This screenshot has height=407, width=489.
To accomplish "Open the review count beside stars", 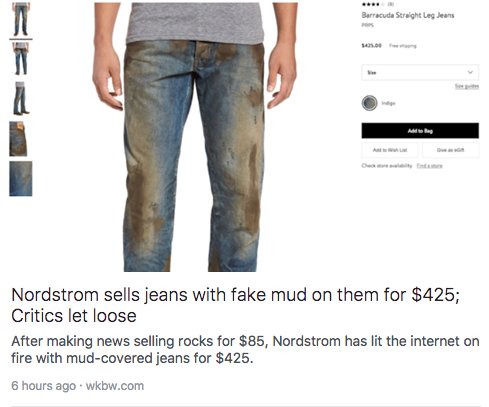I will tap(391, 5).
